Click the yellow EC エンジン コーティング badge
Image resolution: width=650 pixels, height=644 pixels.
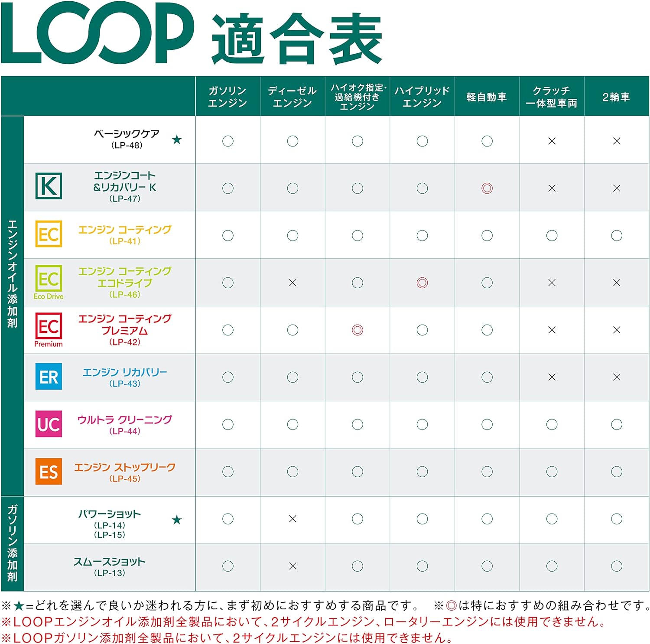coord(48,234)
